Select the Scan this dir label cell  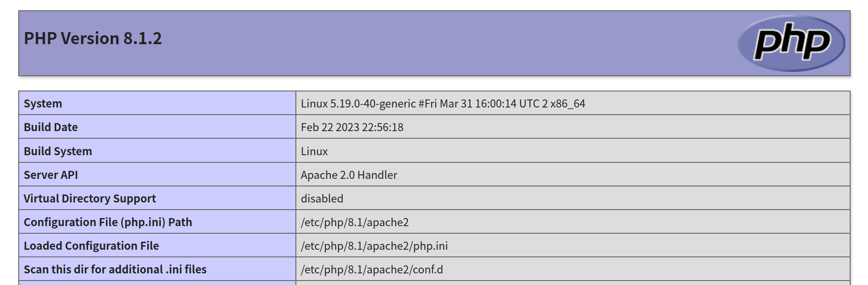point(115,269)
